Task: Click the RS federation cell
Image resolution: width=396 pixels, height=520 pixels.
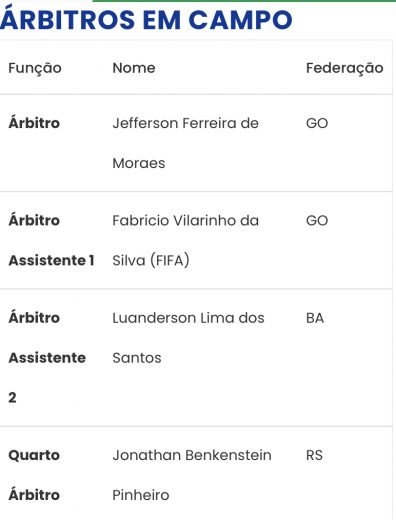Action: [x=314, y=455]
